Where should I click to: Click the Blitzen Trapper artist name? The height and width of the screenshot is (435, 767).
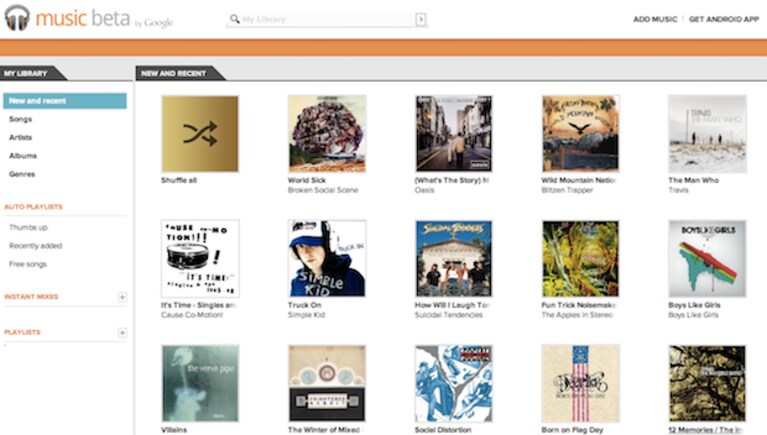[567, 190]
